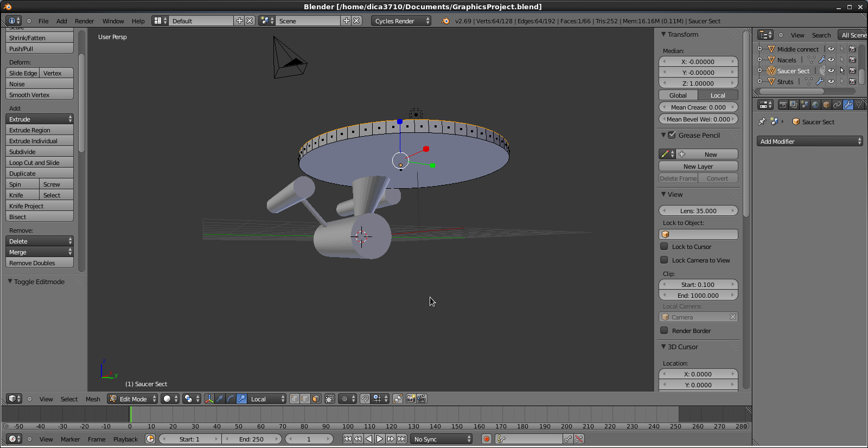Click the OpenGL render animation clapper icon

point(422,399)
